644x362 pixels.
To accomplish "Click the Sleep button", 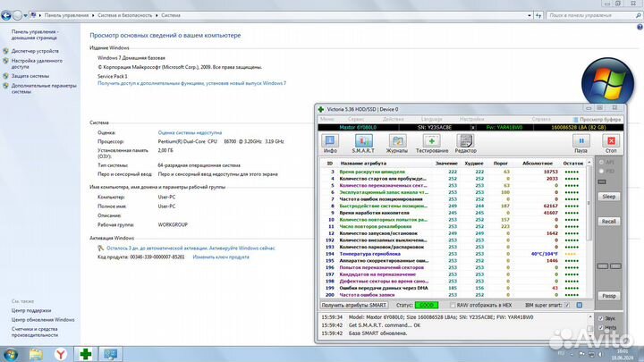I will coord(609,197).
